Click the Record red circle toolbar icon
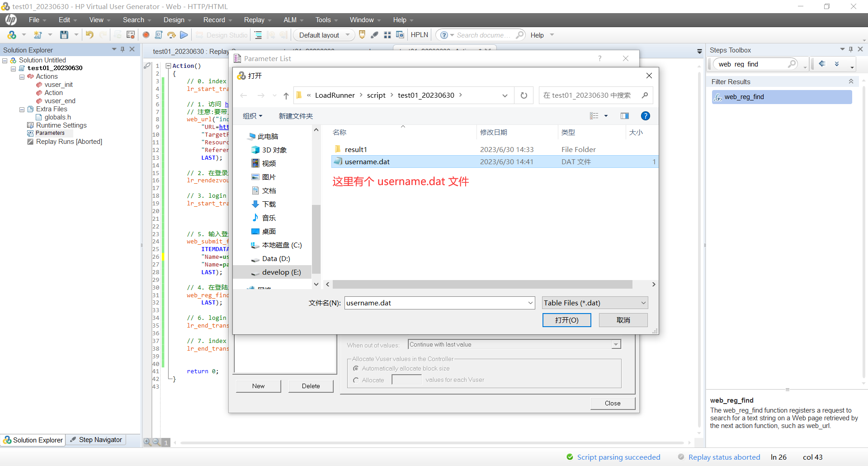Viewport: 868px width, 466px height. (146, 35)
